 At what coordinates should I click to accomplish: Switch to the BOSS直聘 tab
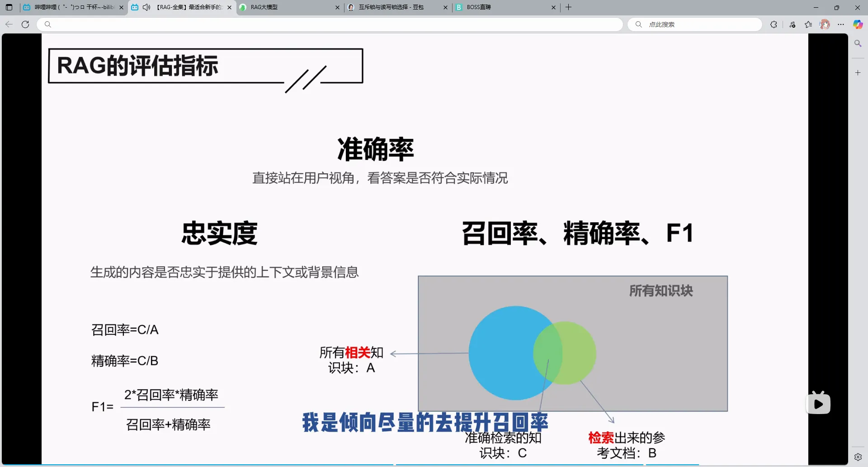pos(502,7)
